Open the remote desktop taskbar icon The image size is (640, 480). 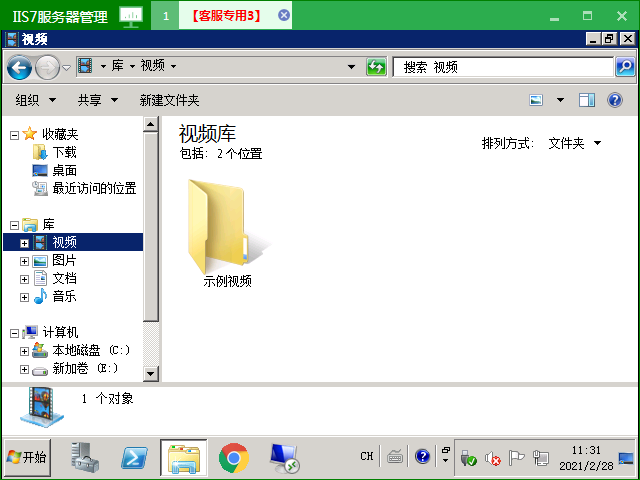click(284, 457)
